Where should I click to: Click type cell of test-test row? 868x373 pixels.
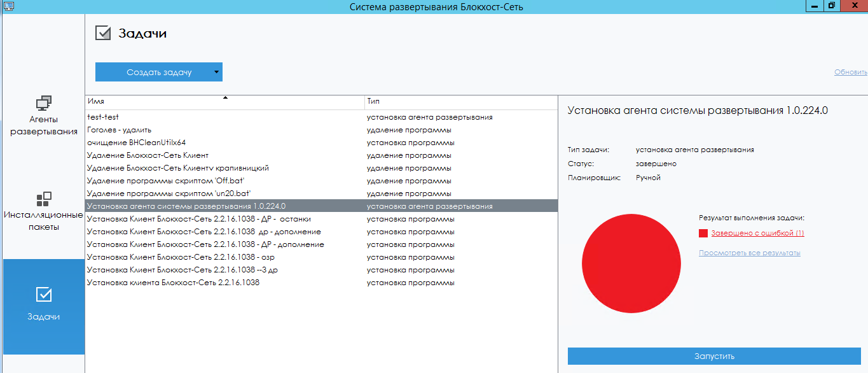pyautogui.click(x=429, y=117)
